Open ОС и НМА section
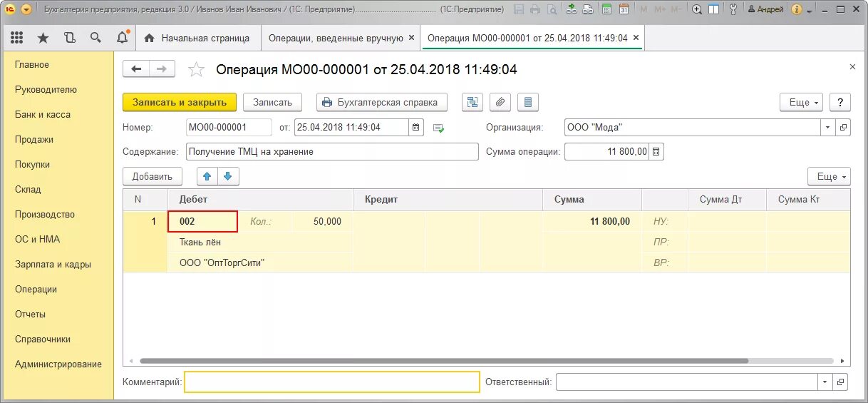868x403 pixels. pyautogui.click(x=38, y=240)
